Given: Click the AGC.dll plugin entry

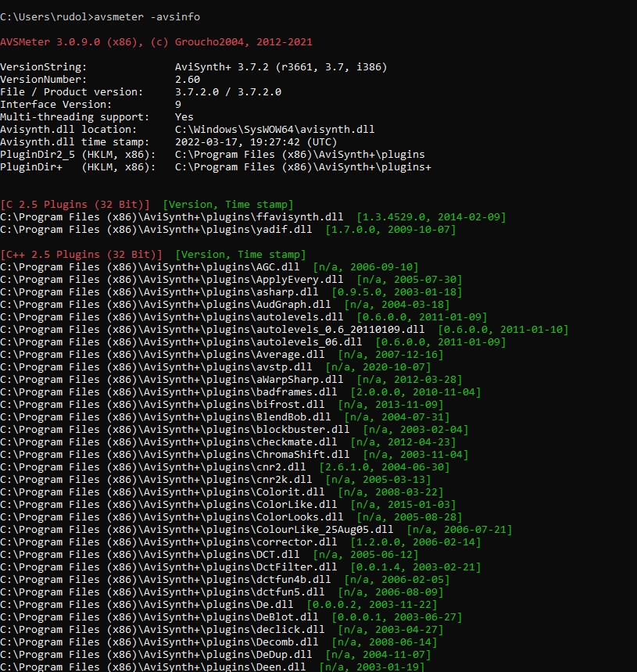Looking at the screenshot, I should point(150,267).
